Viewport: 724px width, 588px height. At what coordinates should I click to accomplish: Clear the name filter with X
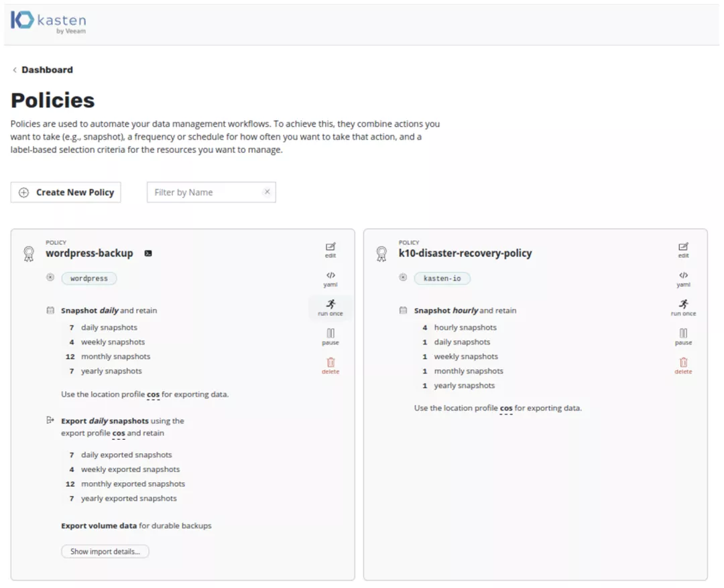pos(267,192)
